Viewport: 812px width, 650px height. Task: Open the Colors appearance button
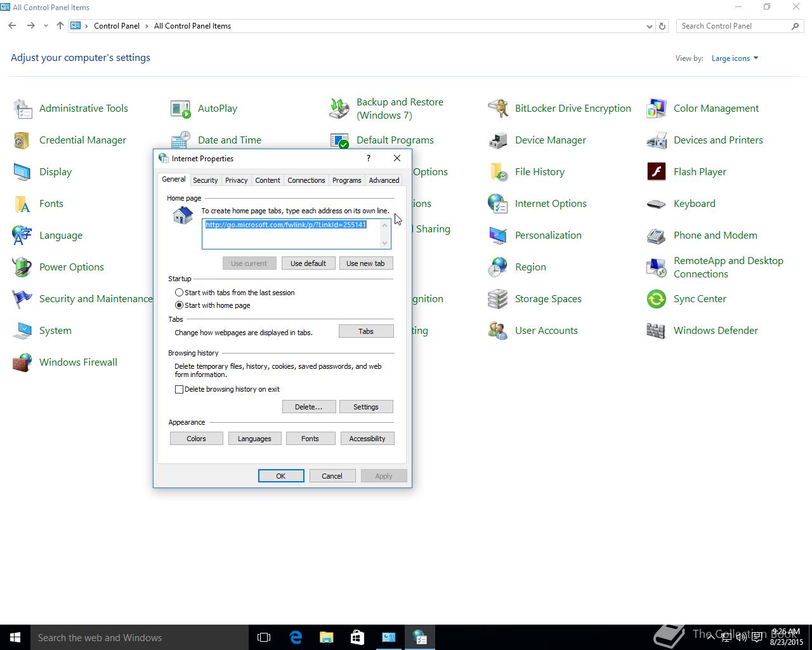(x=196, y=439)
